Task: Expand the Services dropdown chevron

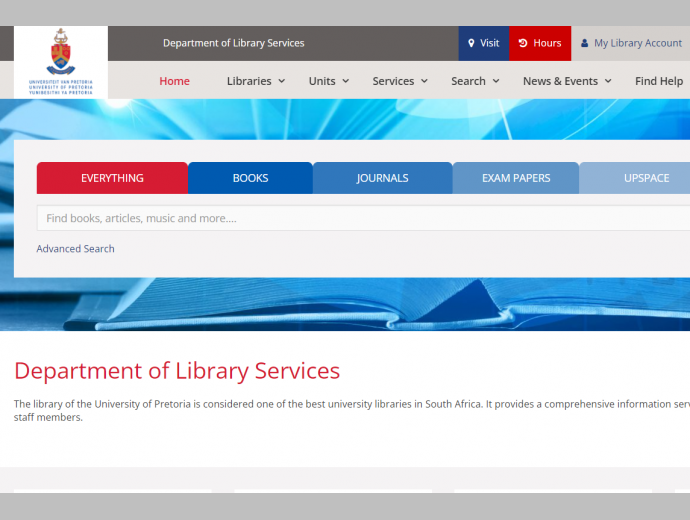Action: [424, 81]
